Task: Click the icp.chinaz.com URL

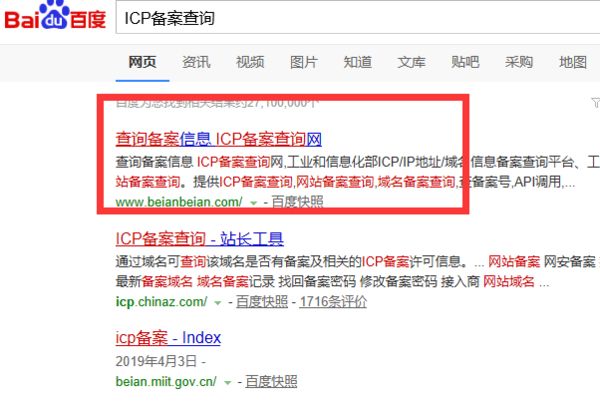Action: click(161, 302)
